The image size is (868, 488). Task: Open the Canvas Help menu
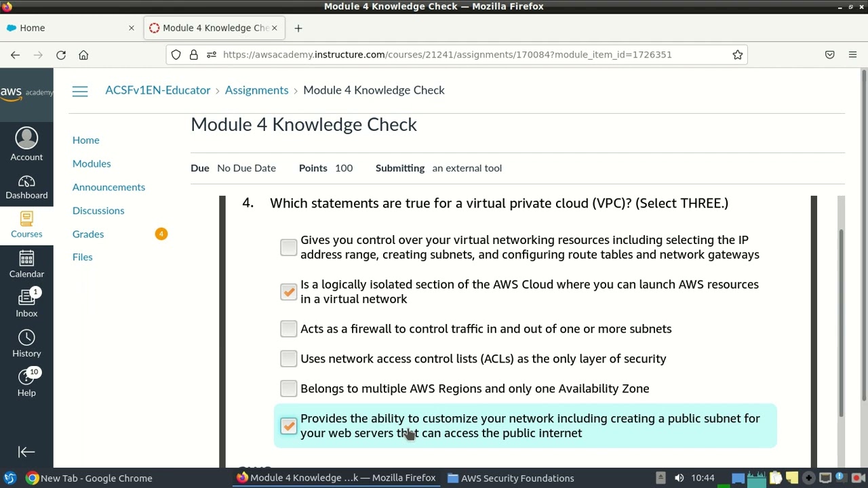[26, 383]
